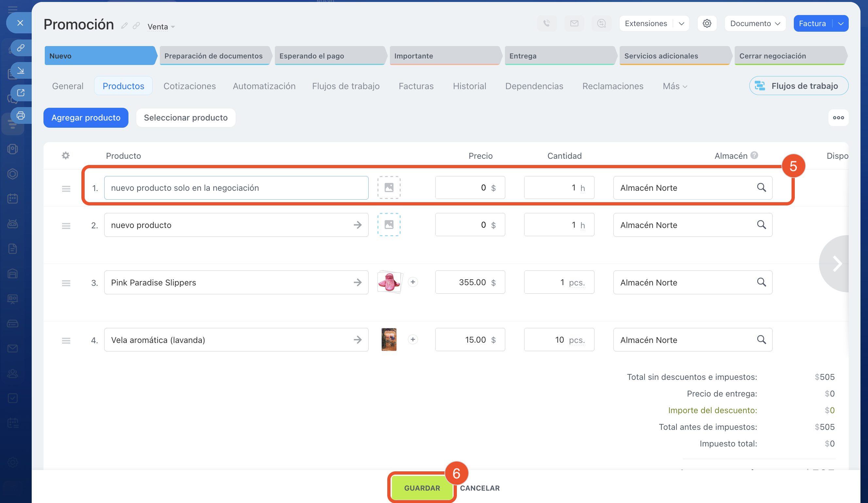This screenshot has width=868, height=503.
Task: Click plus icon beside Vela aromática image
Action: [x=413, y=339]
